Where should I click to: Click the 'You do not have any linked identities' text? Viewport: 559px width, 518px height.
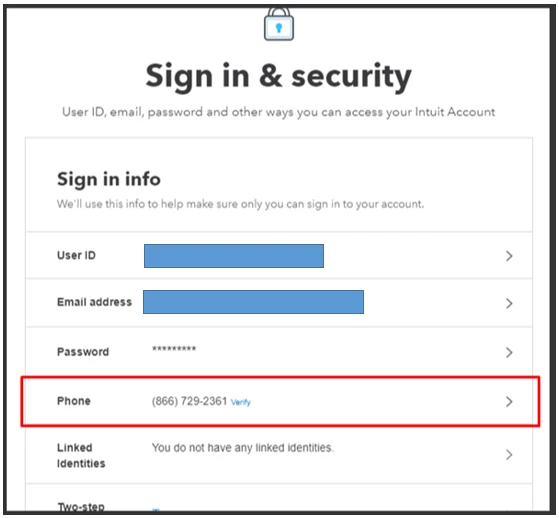click(x=243, y=447)
